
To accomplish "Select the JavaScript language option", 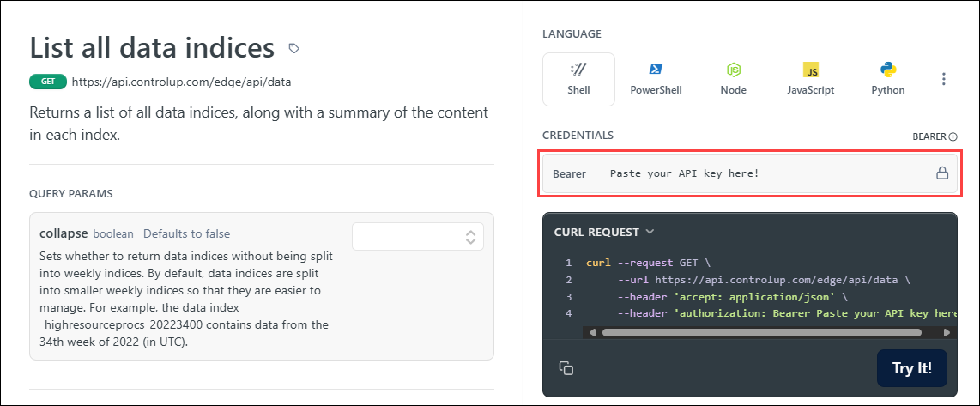I will 811,79.
